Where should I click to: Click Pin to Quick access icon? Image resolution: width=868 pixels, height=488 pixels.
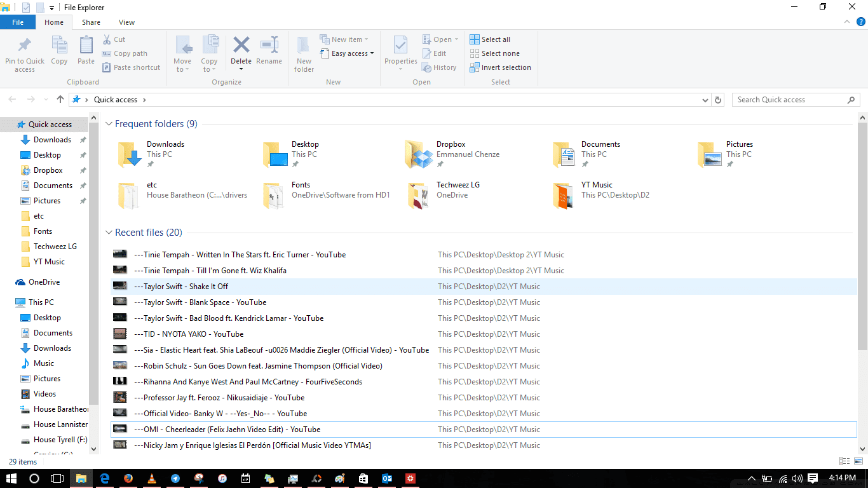[x=24, y=45]
